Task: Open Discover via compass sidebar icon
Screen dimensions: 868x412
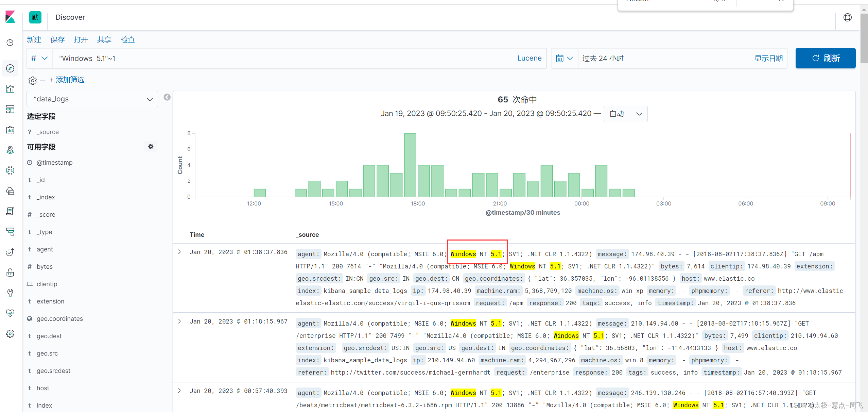Action: pos(10,68)
